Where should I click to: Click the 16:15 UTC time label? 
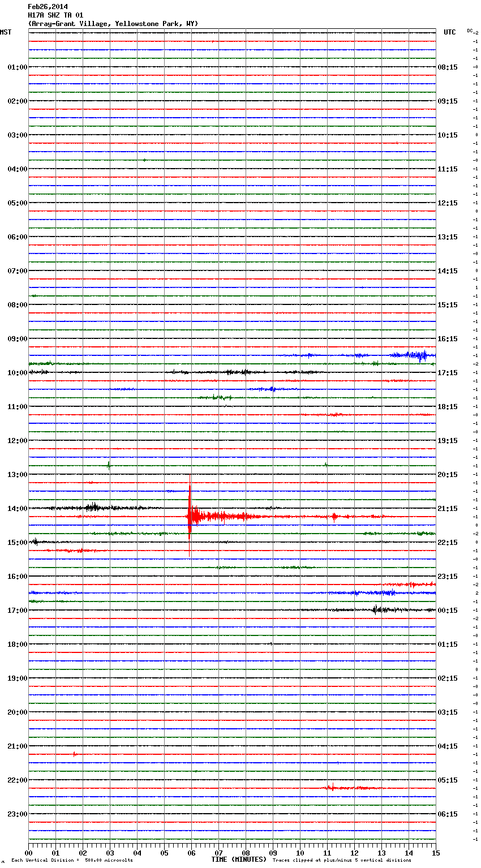[x=448, y=338]
